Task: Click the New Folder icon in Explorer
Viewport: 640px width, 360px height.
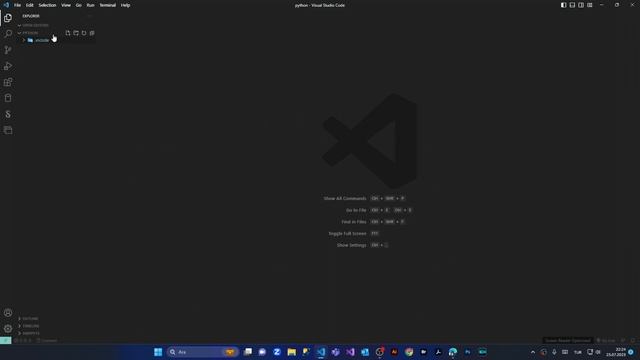Action: (x=76, y=33)
